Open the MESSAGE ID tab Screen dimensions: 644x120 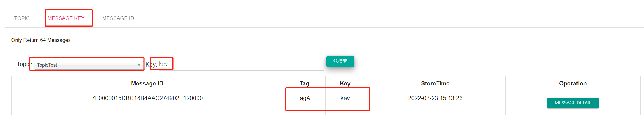pos(118,18)
